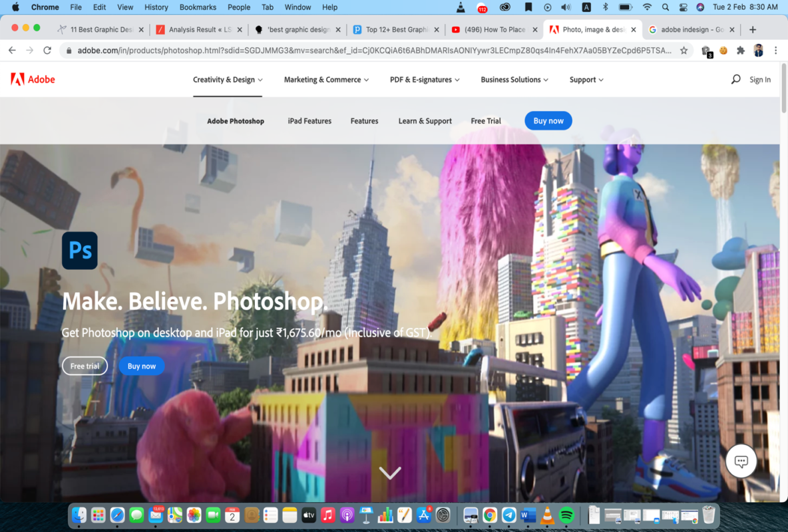Open the Bookmarks menu
The height and width of the screenshot is (532, 788).
[198, 7]
